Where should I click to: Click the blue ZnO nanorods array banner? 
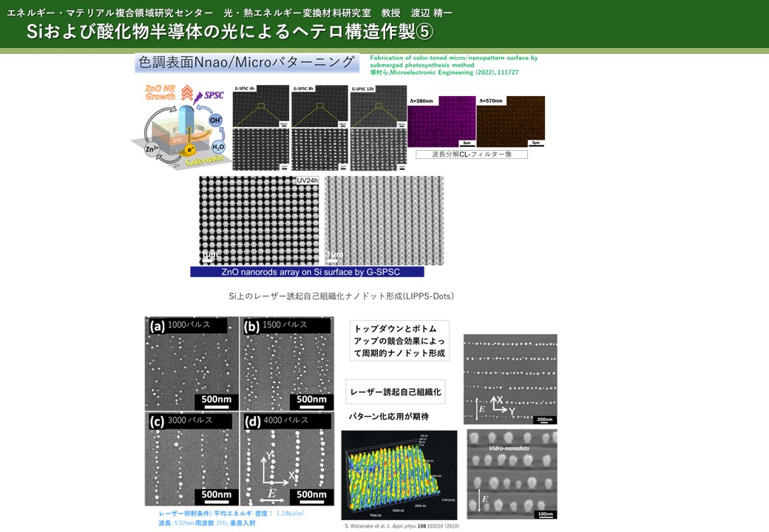coord(307,272)
